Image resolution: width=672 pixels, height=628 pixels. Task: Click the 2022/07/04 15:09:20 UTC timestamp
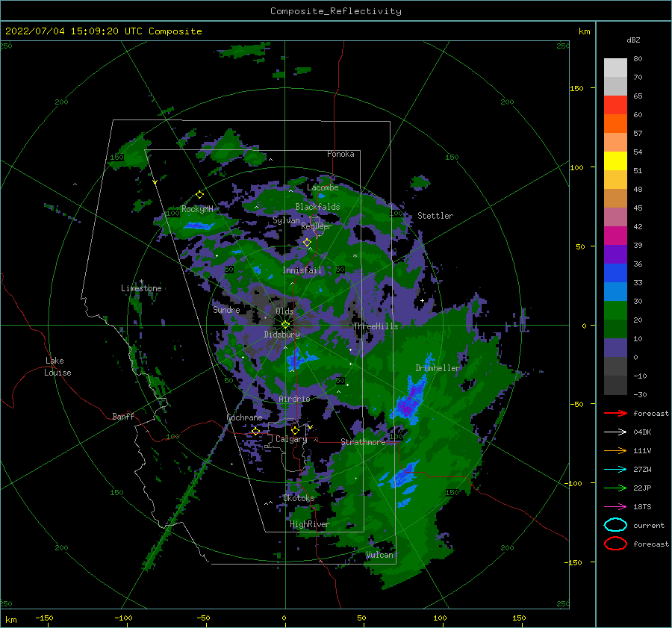pos(74,31)
